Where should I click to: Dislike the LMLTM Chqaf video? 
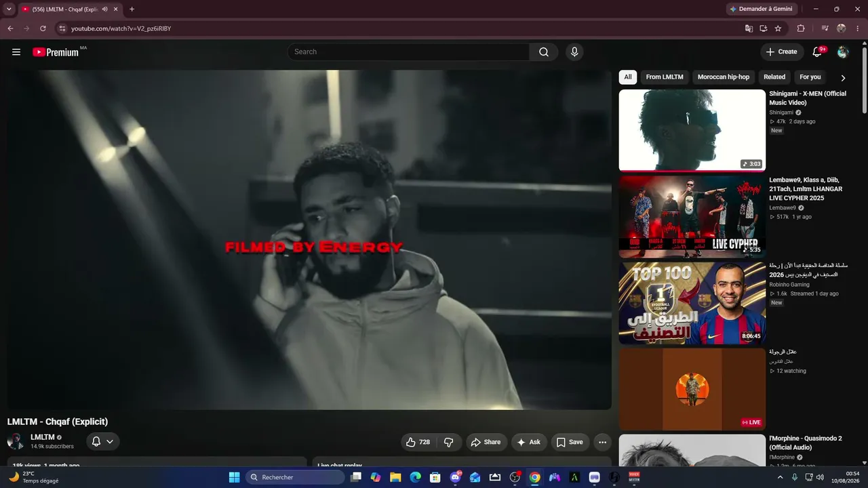pos(449,442)
